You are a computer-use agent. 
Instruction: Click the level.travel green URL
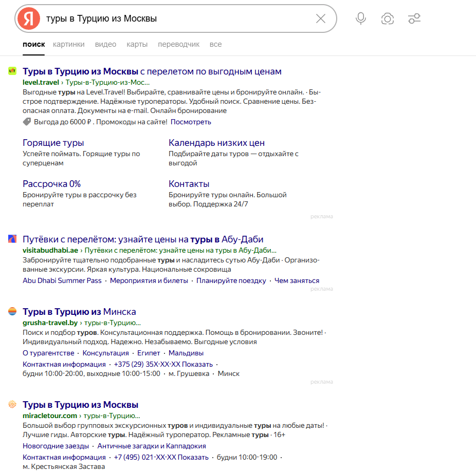tap(86, 82)
